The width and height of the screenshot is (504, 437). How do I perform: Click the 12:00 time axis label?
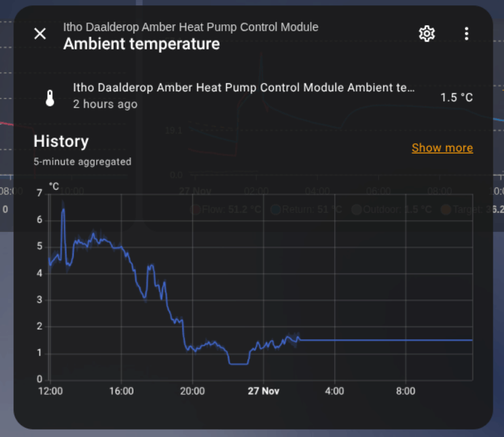[50, 391]
